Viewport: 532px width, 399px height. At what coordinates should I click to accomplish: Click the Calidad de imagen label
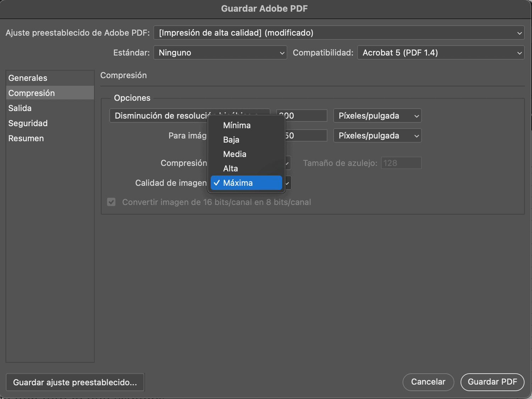(171, 183)
